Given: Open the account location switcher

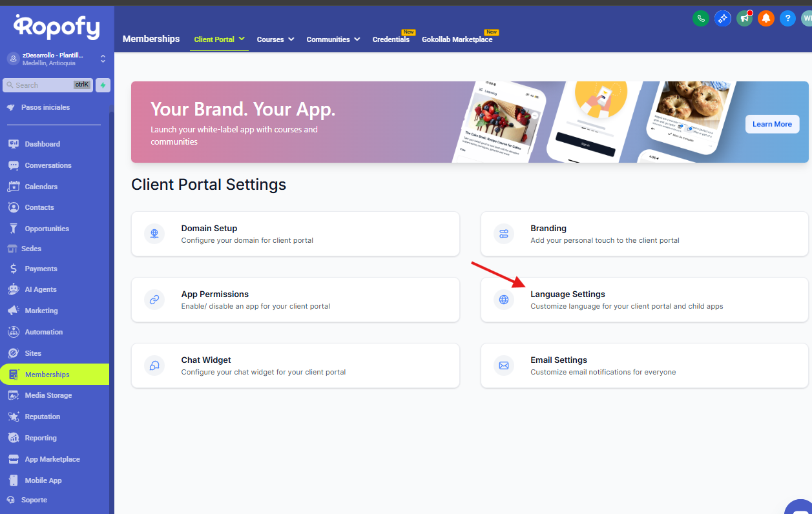Looking at the screenshot, I should pyautogui.click(x=57, y=59).
